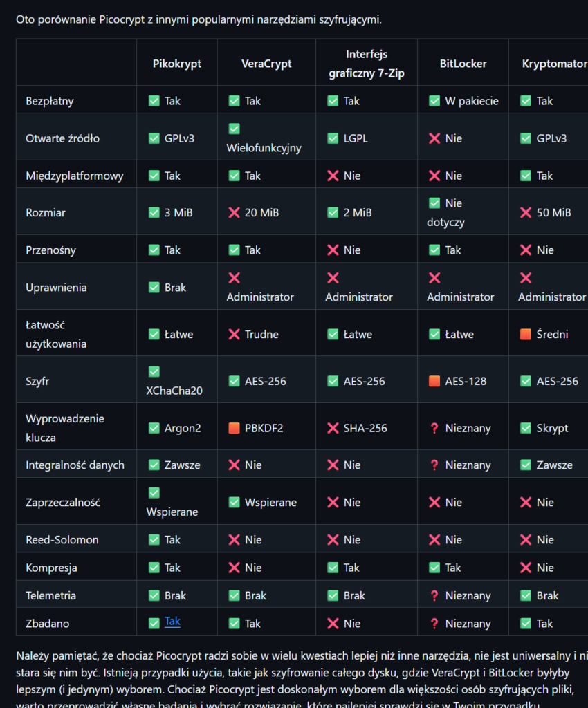This screenshot has height=708, width=588.
Task: Click the red cross next to "SHA-256"
Action: (x=333, y=428)
